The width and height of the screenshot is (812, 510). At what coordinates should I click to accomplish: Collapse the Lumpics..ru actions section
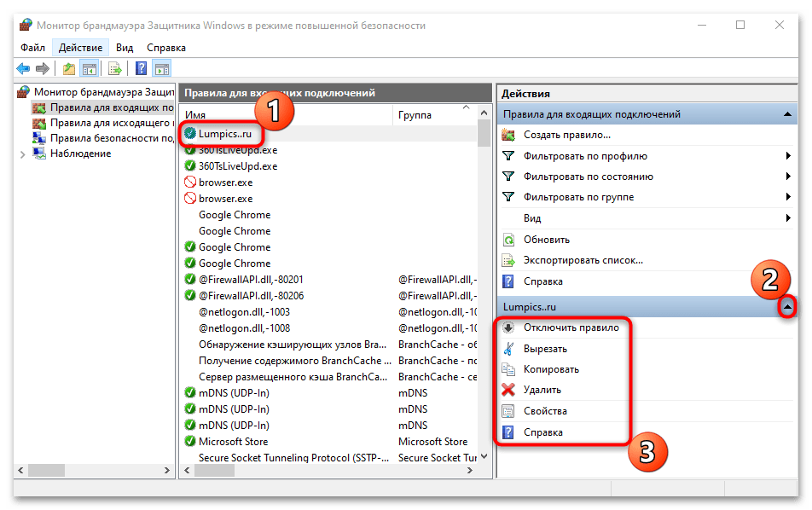[788, 306]
